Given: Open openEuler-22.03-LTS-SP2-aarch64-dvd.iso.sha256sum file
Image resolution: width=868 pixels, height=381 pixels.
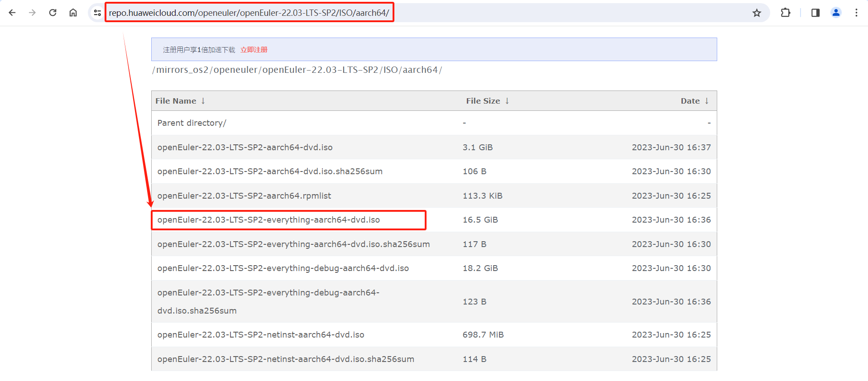Looking at the screenshot, I should [x=270, y=171].
